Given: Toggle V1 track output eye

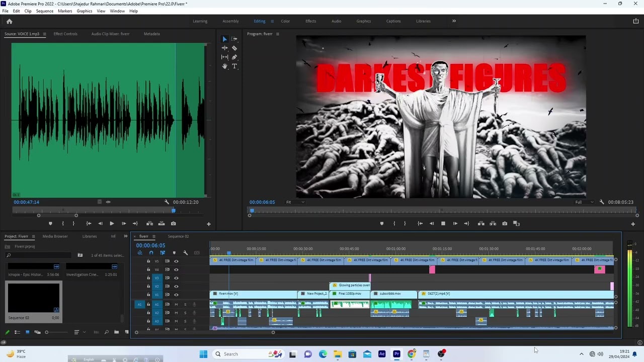Looking at the screenshot, I should click(x=176, y=295).
